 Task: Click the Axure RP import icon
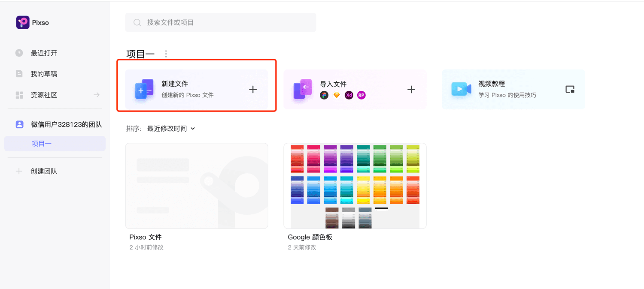(361, 95)
